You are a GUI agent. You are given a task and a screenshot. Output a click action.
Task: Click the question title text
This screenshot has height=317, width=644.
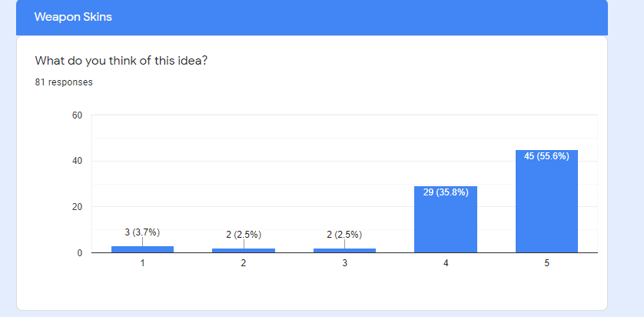coord(121,61)
